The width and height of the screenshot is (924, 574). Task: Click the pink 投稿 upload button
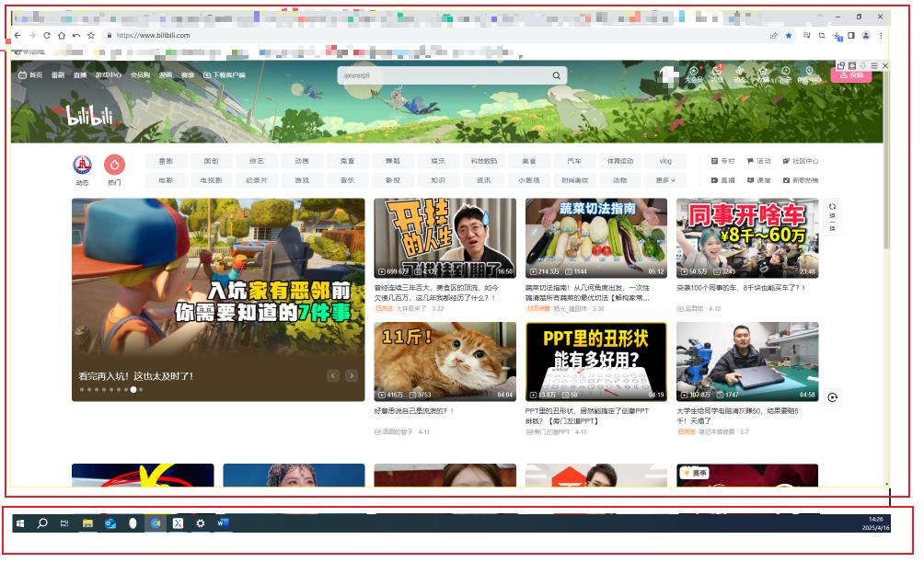pyautogui.click(x=851, y=75)
